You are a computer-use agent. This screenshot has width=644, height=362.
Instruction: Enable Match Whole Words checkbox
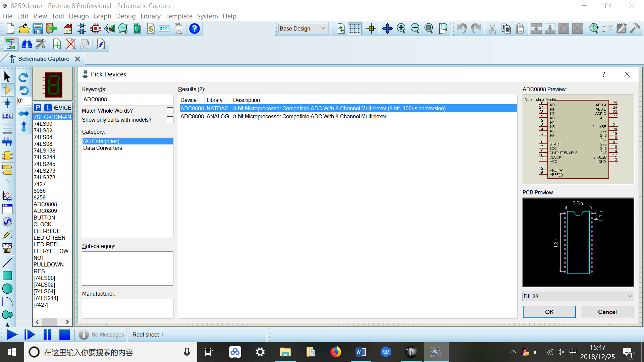point(170,111)
